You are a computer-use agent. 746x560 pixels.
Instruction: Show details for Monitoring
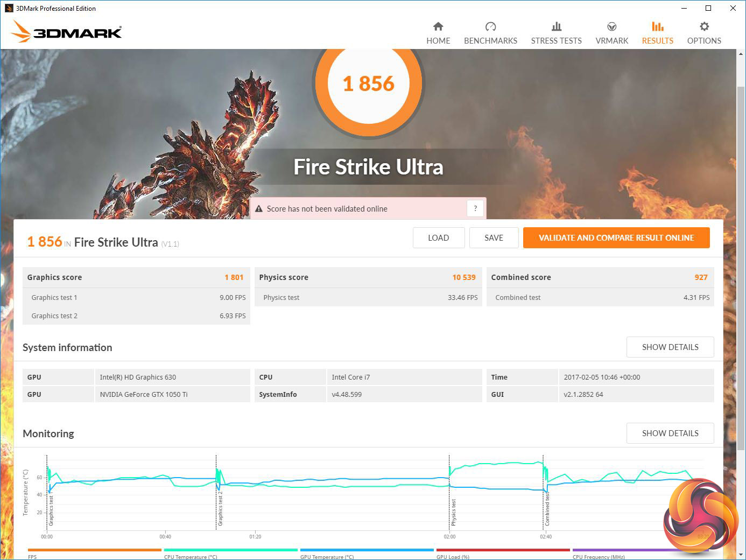670,433
